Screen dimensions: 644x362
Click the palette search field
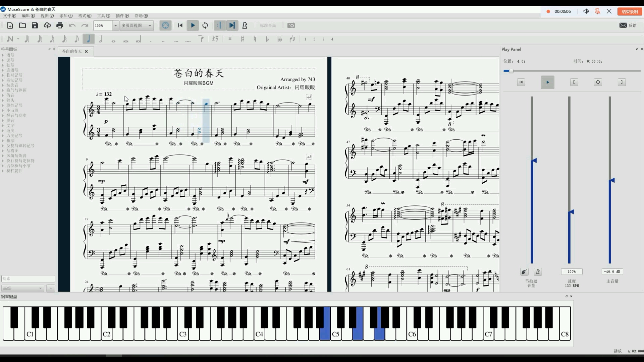[x=28, y=279]
